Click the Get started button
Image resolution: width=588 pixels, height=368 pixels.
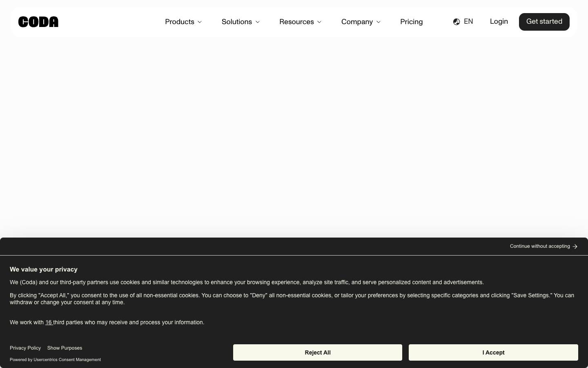pos(544,22)
